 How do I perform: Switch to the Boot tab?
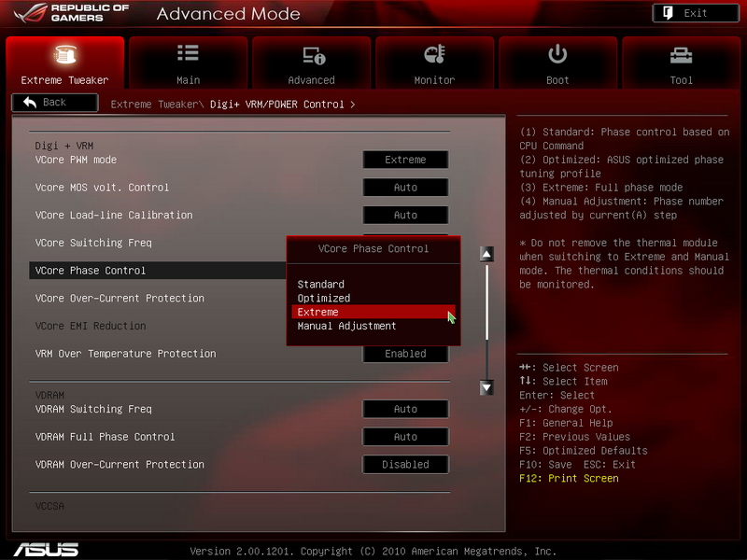coord(557,63)
